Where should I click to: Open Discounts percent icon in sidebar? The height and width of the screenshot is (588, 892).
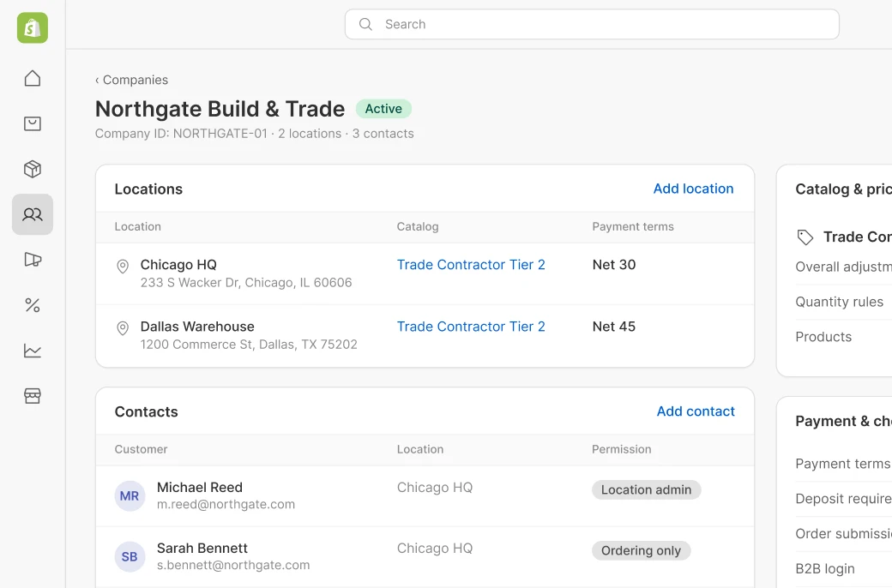[33, 305]
